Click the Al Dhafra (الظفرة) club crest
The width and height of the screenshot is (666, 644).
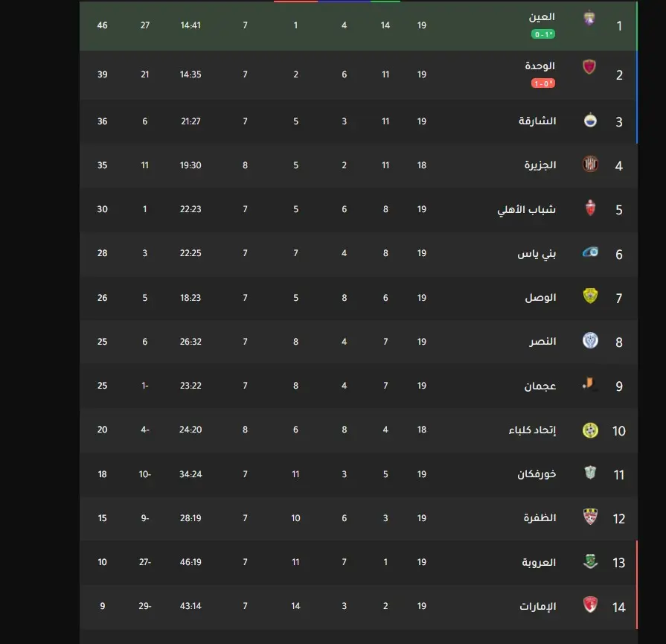590,517
